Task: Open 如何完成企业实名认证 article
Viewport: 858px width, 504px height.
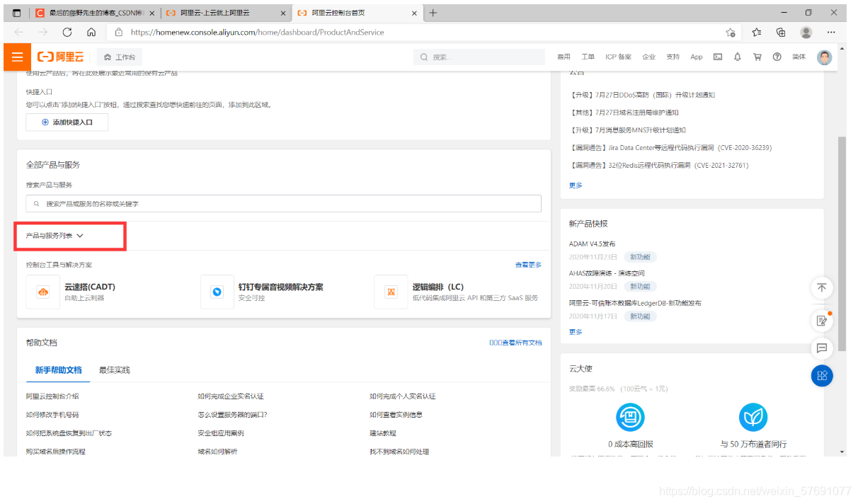Action: click(x=231, y=396)
